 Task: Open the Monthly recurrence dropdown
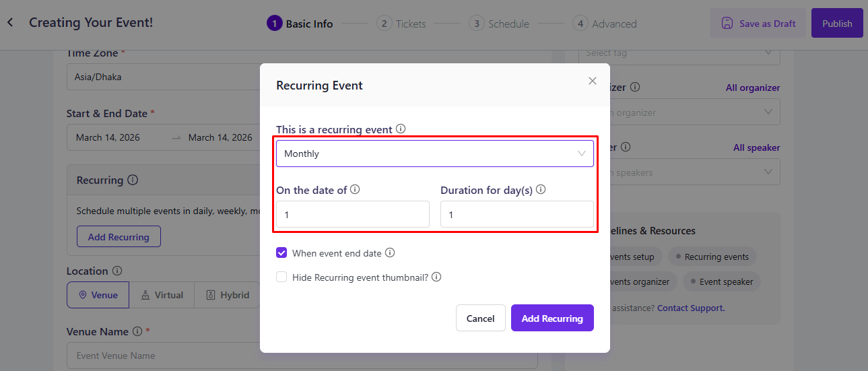(434, 154)
